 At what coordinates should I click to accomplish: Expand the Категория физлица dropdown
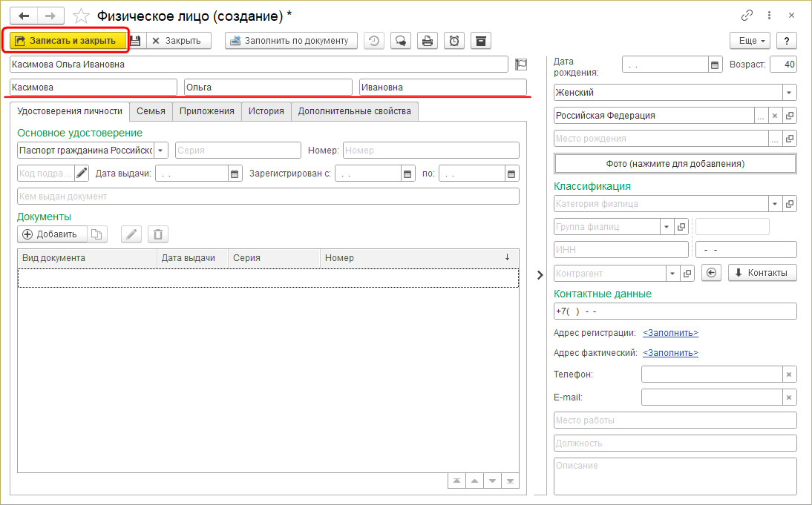click(x=775, y=204)
